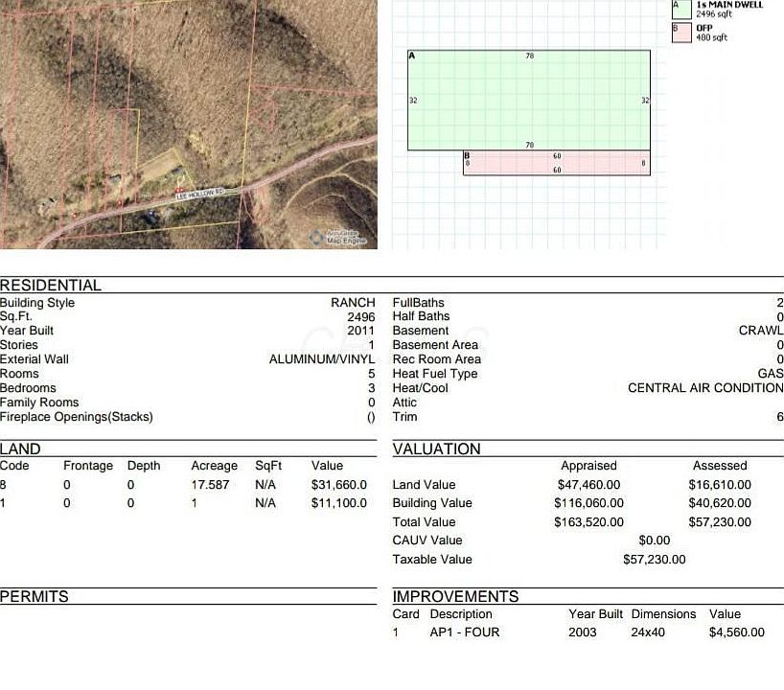The height and width of the screenshot is (690, 784).
Task: Click the green legend box labeled A
Action: coord(681,9)
